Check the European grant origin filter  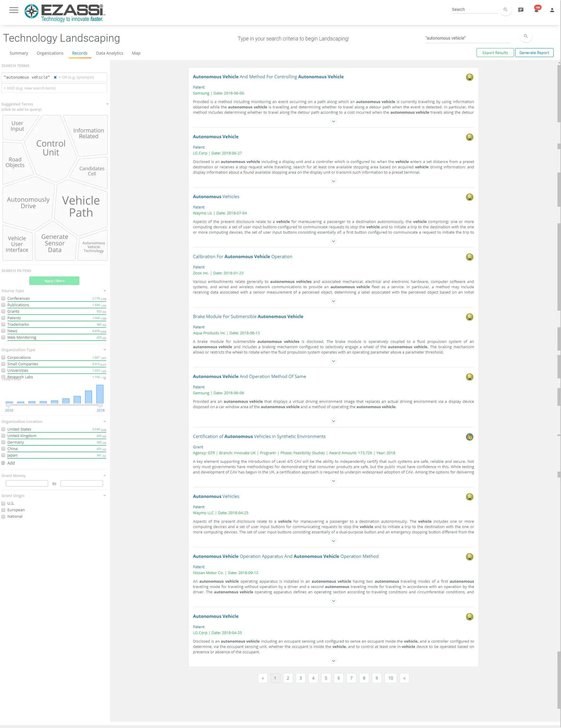pyautogui.click(x=3, y=510)
